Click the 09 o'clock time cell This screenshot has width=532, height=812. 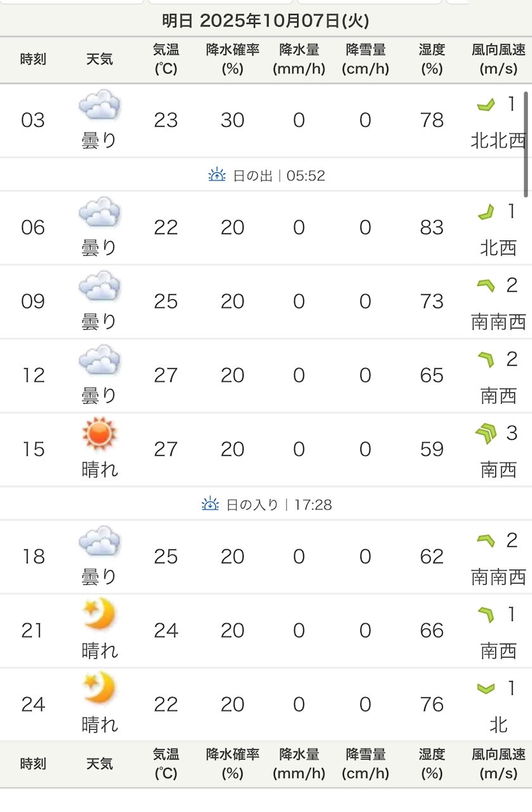coord(33,301)
